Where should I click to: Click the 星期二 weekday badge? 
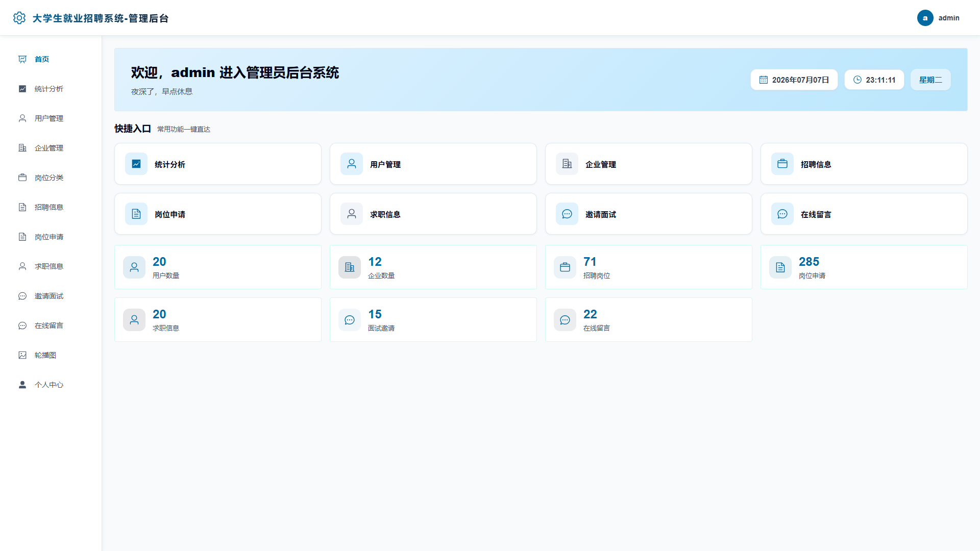[930, 80]
